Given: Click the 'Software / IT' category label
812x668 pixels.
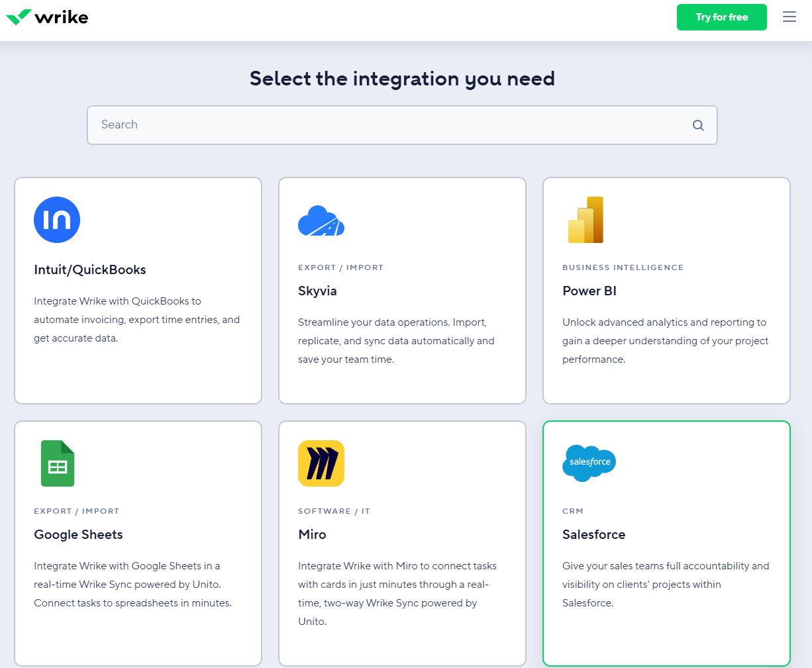Looking at the screenshot, I should [x=334, y=511].
